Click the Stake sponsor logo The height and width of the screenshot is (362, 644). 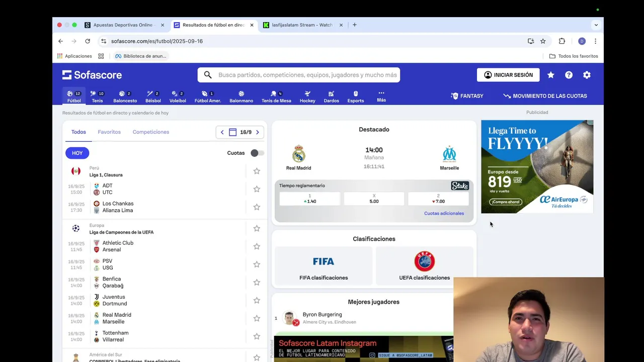460,186
